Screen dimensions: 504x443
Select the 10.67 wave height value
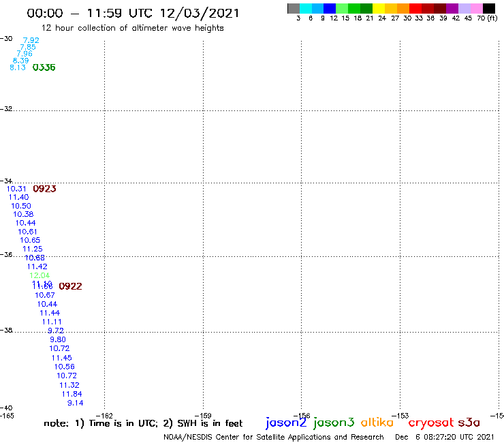point(45,295)
